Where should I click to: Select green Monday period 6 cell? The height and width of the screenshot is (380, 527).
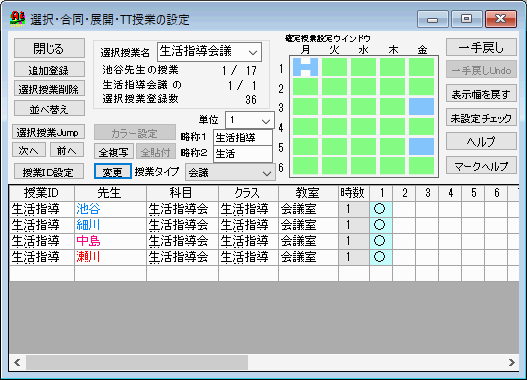point(305,166)
